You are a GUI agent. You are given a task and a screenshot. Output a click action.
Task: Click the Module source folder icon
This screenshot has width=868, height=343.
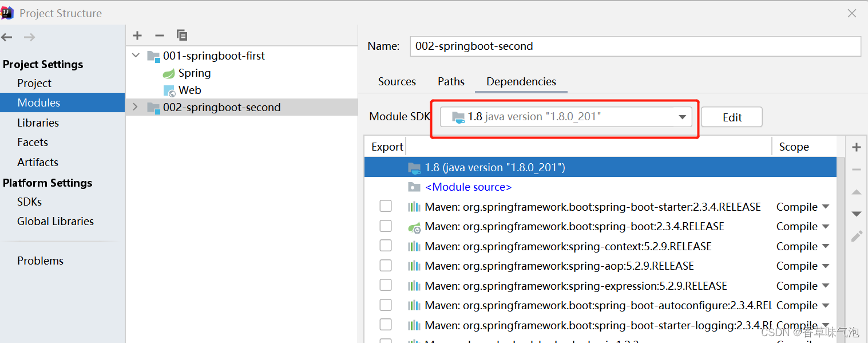(414, 187)
